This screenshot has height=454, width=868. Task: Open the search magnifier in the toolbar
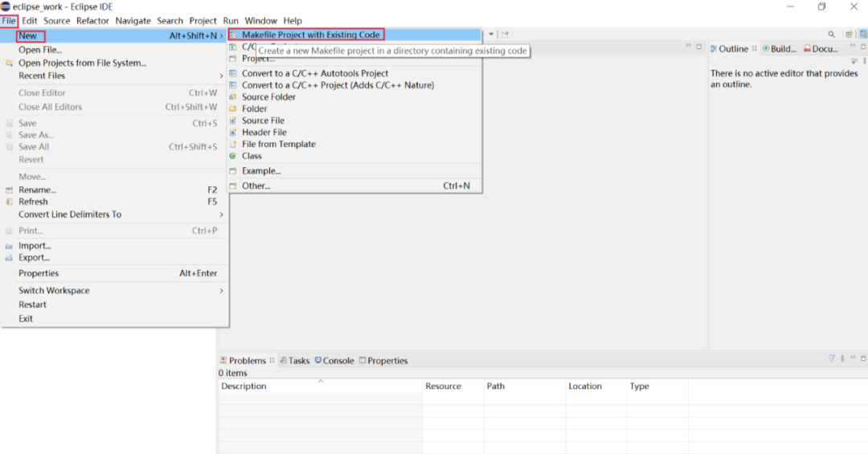tap(832, 35)
